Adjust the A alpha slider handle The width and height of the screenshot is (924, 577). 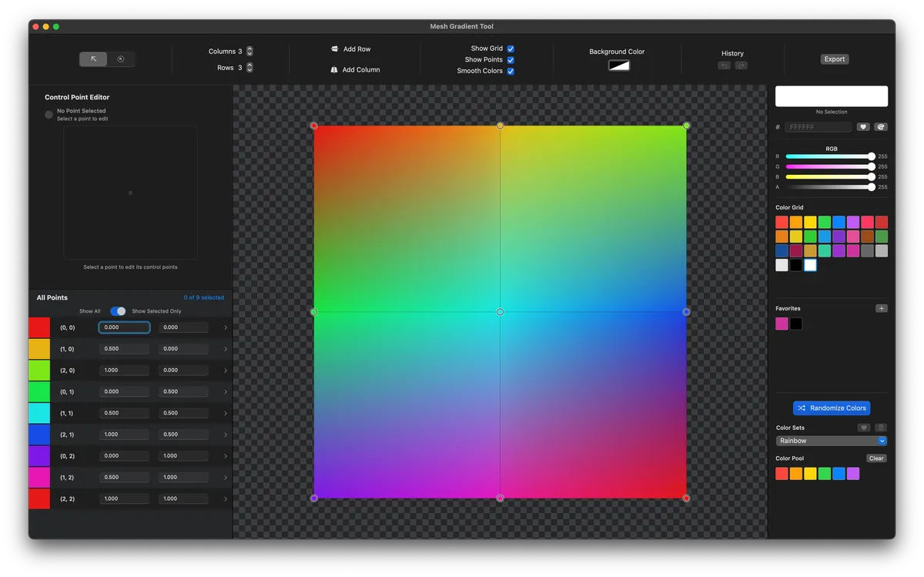871,186
